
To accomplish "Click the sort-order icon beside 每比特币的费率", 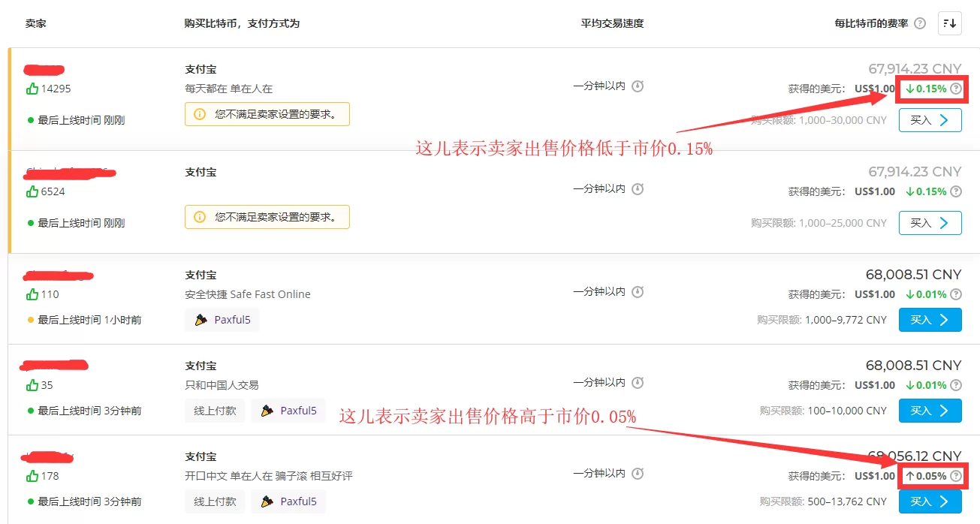I will click(x=949, y=23).
